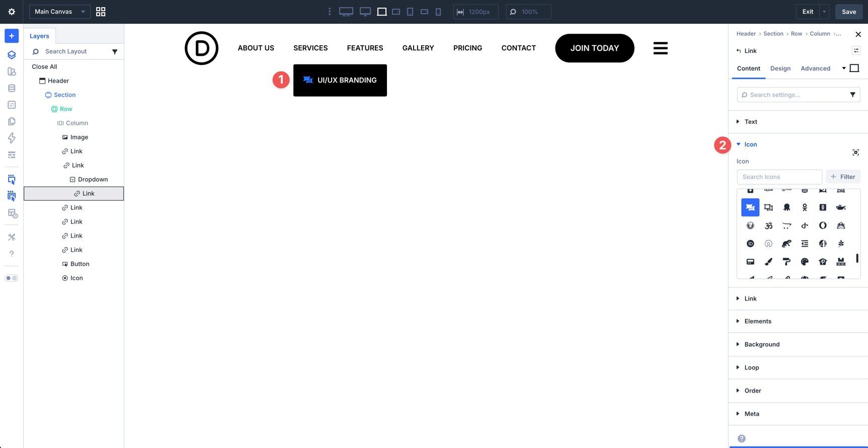Open the Layers tab
868x448 pixels.
pos(39,36)
